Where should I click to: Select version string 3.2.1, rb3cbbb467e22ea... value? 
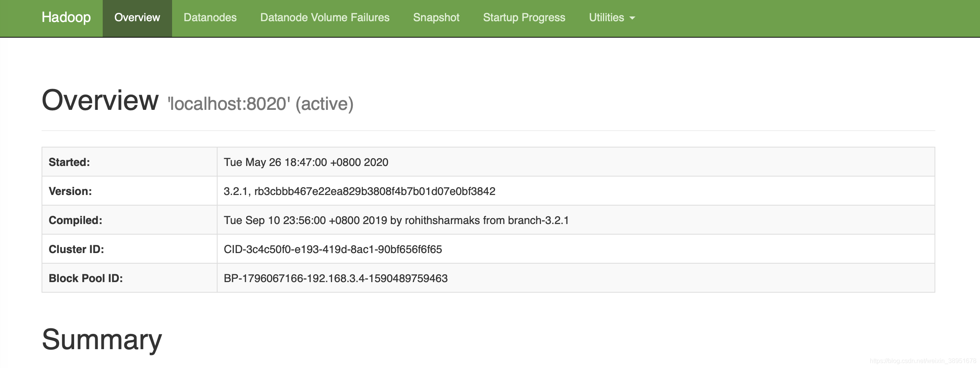pos(359,191)
